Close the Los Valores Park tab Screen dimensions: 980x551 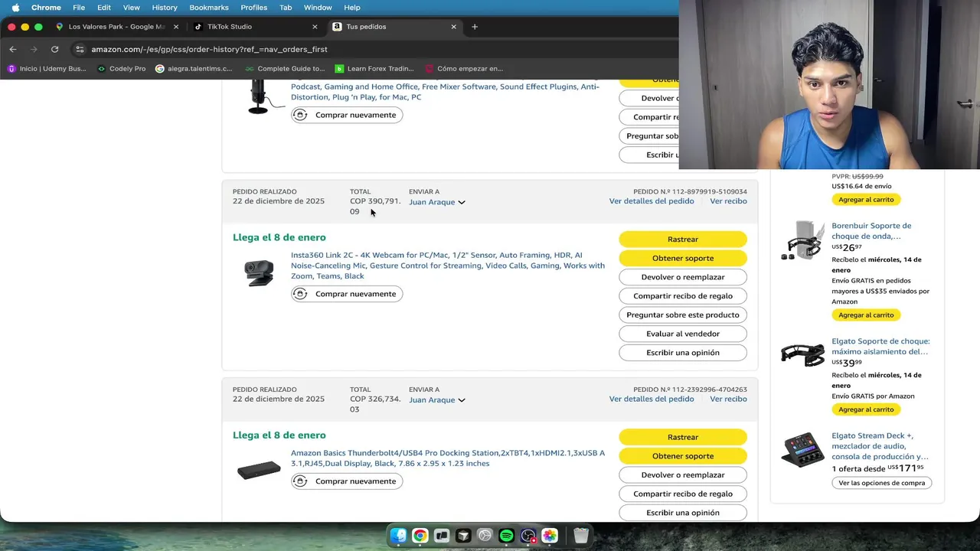[x=176, y=27]
